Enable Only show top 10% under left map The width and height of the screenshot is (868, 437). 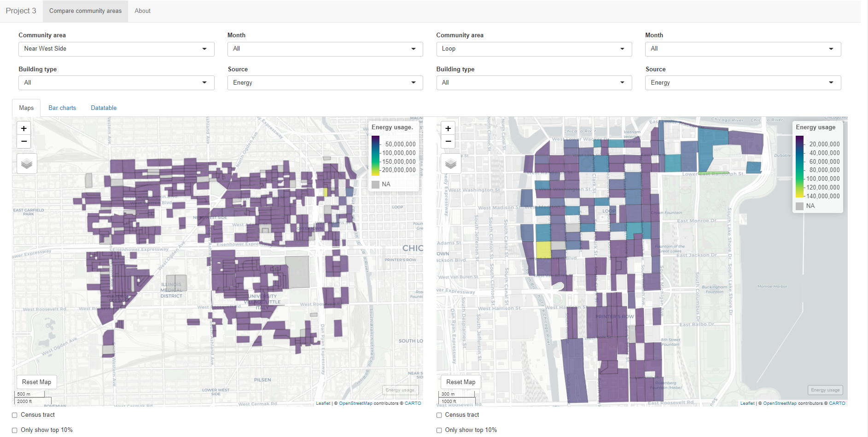coord(15,430)
